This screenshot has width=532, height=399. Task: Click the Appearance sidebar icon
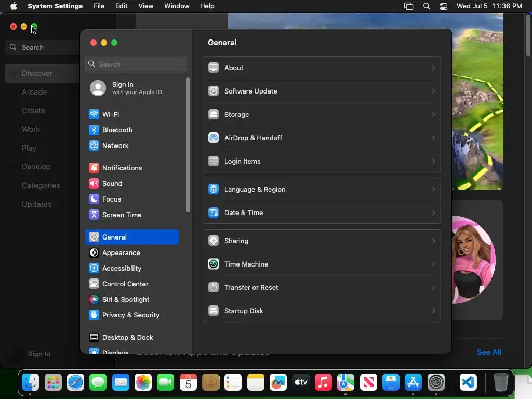pos(94,253)
